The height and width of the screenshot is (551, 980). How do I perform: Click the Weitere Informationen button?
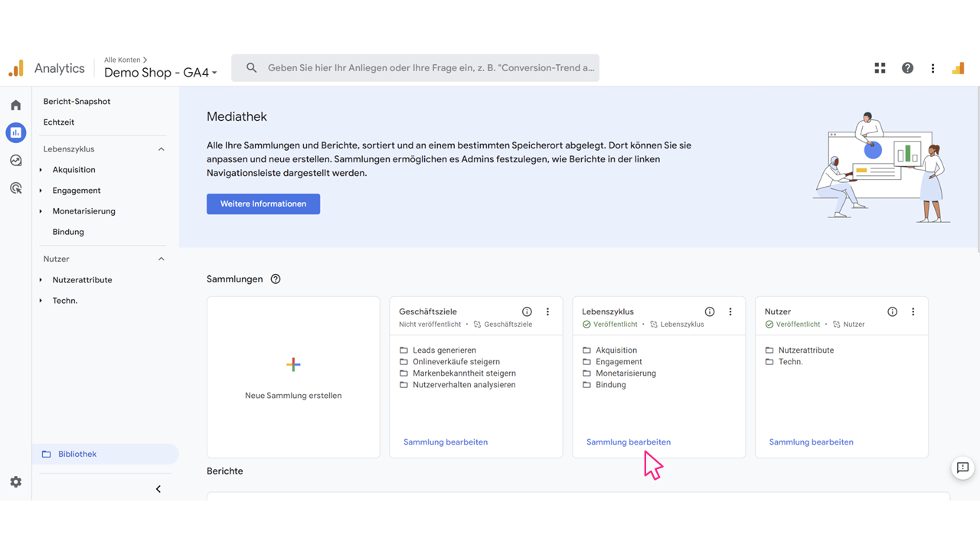(263, 204)
